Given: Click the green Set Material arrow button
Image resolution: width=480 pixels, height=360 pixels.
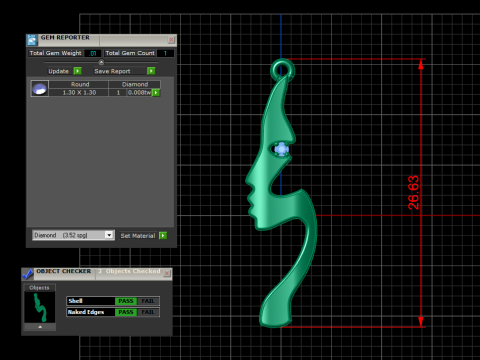Looking at the screenshot, I should [x=163, y=236].
